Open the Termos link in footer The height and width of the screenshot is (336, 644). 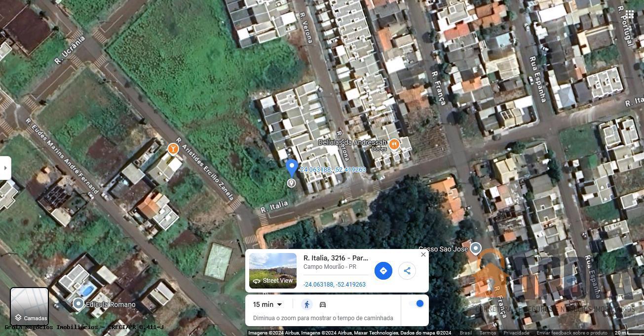pyautogui.click(x=488, y=333)
